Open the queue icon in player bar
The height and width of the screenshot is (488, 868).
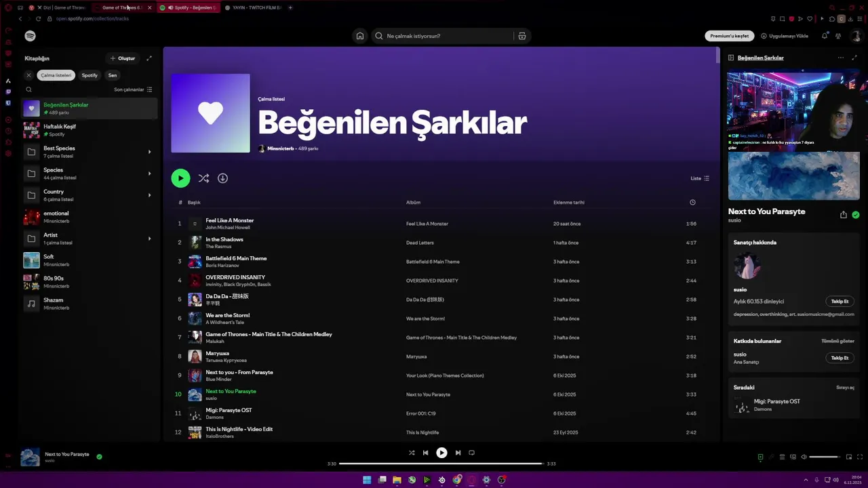782,457
